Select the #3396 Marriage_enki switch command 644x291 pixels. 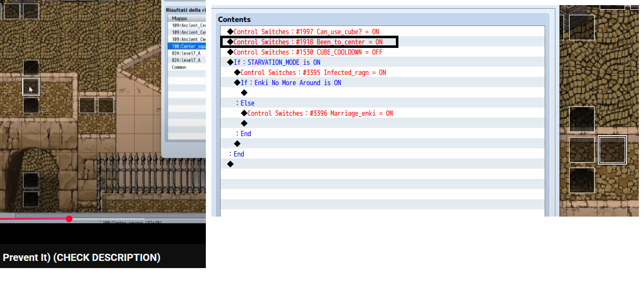coord(316,113)
